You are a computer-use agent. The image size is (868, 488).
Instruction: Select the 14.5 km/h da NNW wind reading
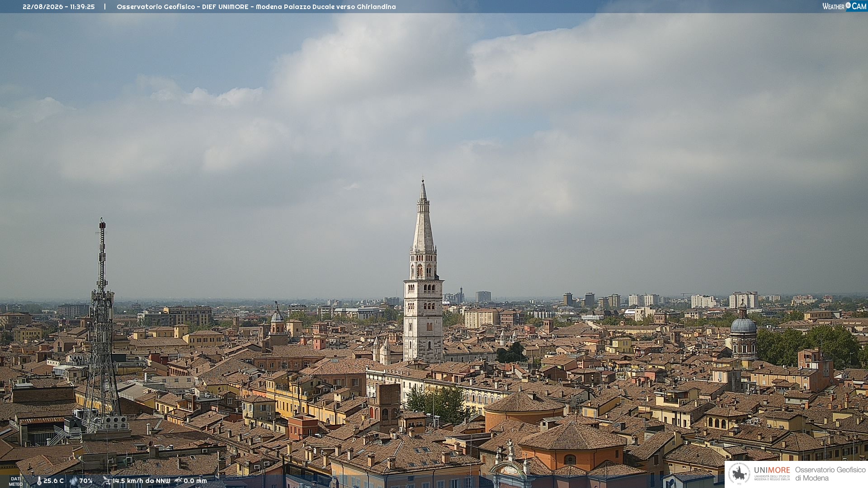(142, 481)
